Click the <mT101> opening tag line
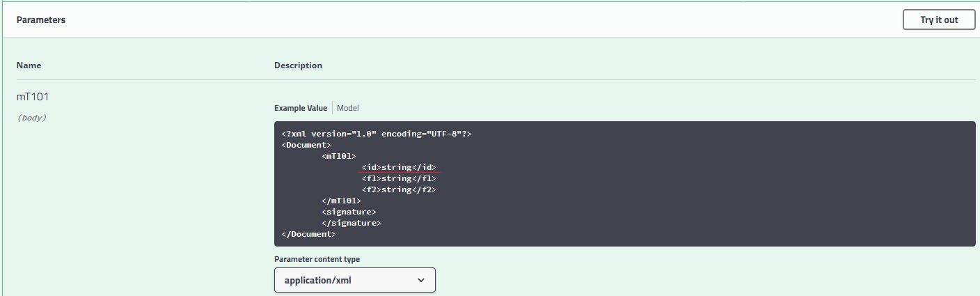The width and height of the screenshot is (980, 296). pos(339,156)
